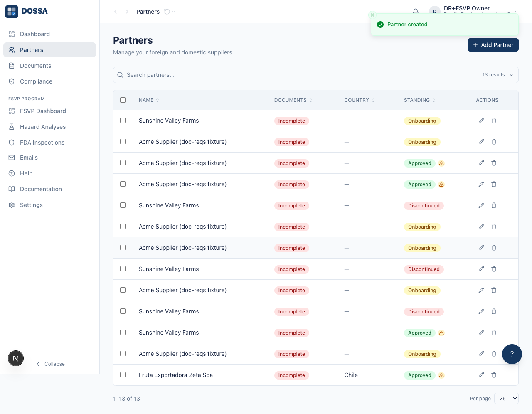Go back with the header left arrow
The image size is (532, 414).
pyautogui.click(x=116, y=12)
